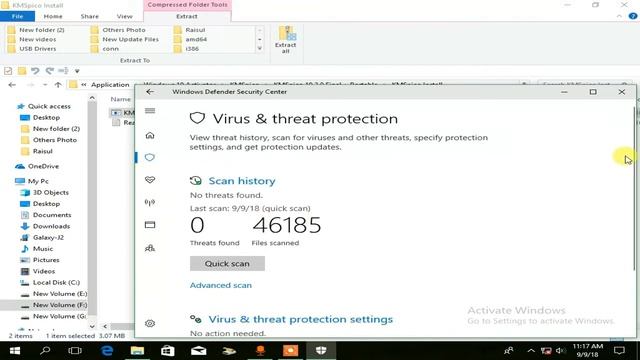640x360 pixels.
Task: Open the Share ribbon tab
Action: coord(89,16)
